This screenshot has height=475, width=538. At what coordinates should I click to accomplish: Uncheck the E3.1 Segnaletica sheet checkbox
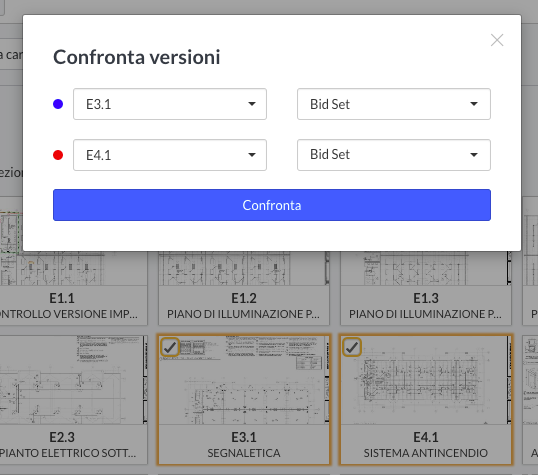170,347
